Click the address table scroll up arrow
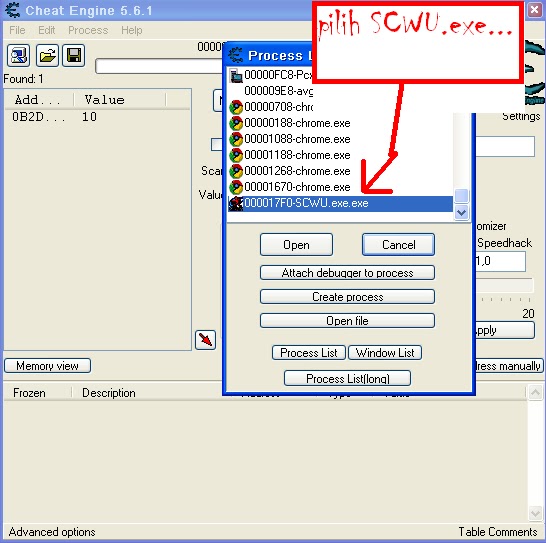The height and width of the screenshot is (543, 546). (x=535, y=393)
